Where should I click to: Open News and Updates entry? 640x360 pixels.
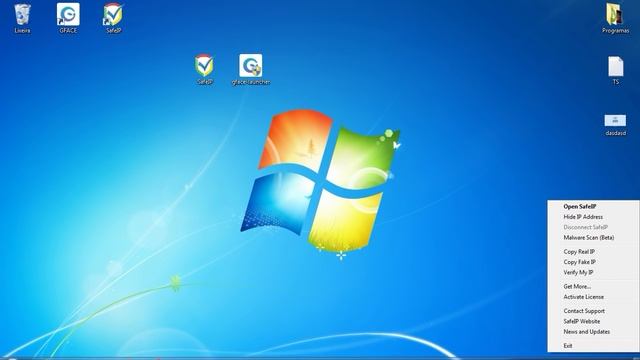593,332
